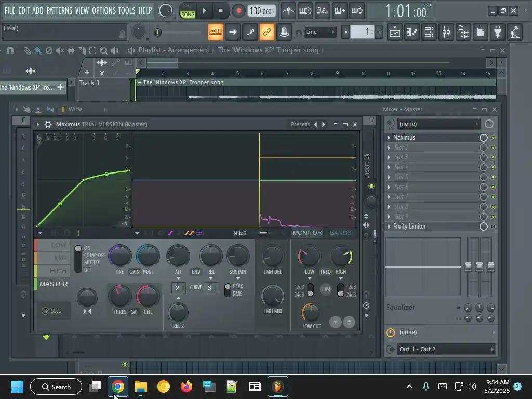Toggle typing keyboard to piano icon
The height and width of the screenshot is (399, 532).
[215, 32]
